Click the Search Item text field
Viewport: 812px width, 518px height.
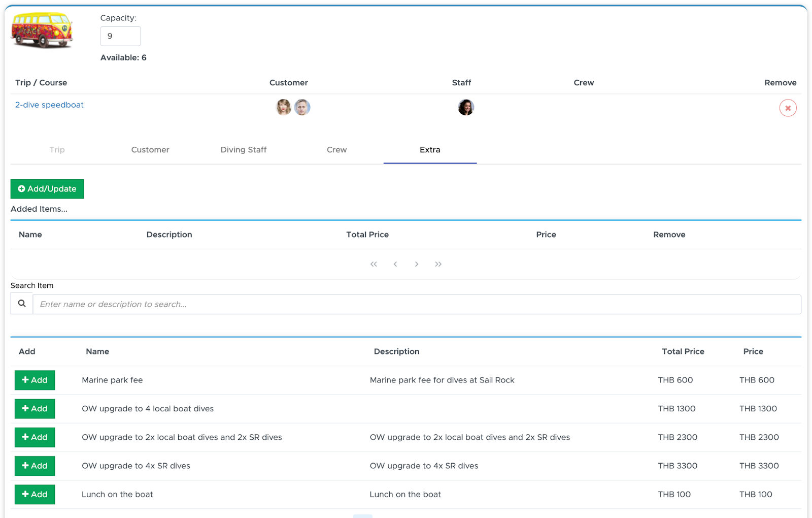[x=417, y=304]
